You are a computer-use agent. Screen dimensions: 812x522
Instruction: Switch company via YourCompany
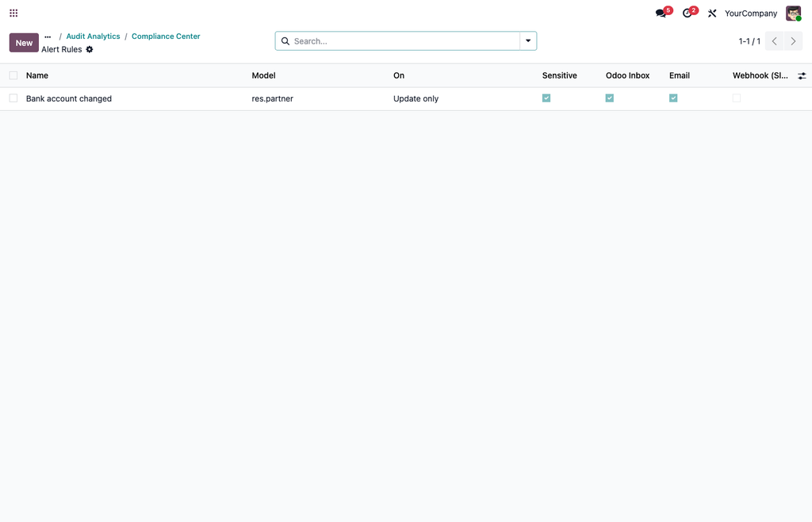click(x=751, y=13)
